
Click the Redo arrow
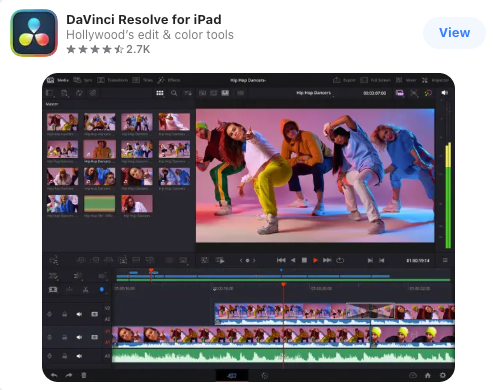[x=69, y=375]
